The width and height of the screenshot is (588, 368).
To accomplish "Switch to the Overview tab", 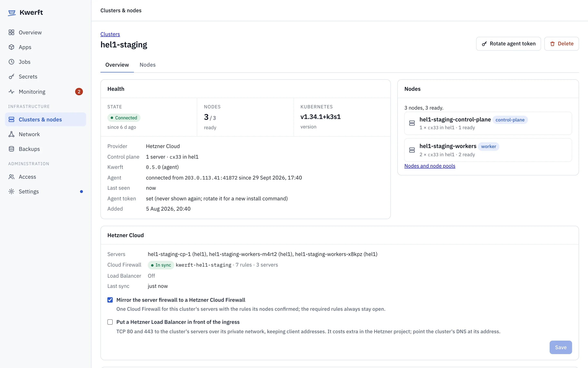I will pyautogui.click(x=117, y=65).
